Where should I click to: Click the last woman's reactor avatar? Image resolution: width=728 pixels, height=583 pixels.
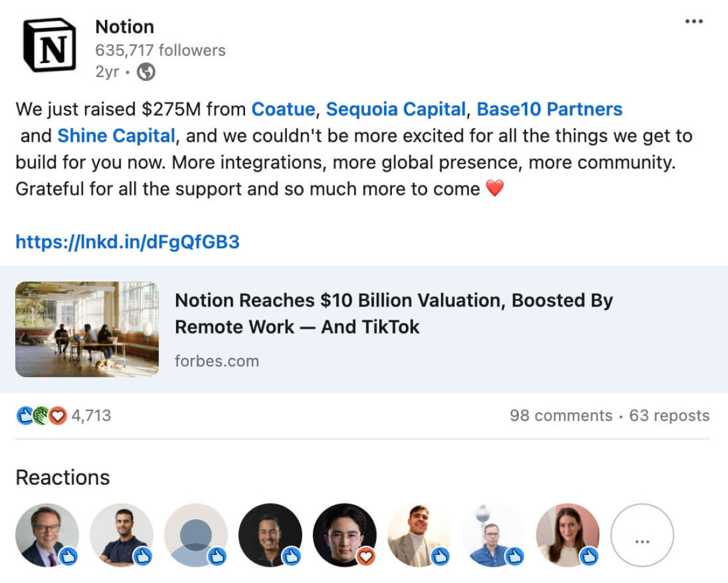point(567,534)
